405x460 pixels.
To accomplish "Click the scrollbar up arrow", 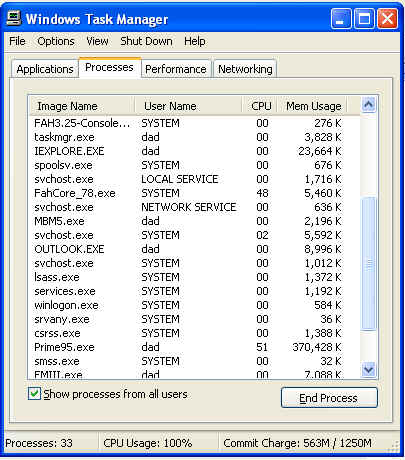I will (368, 105).
